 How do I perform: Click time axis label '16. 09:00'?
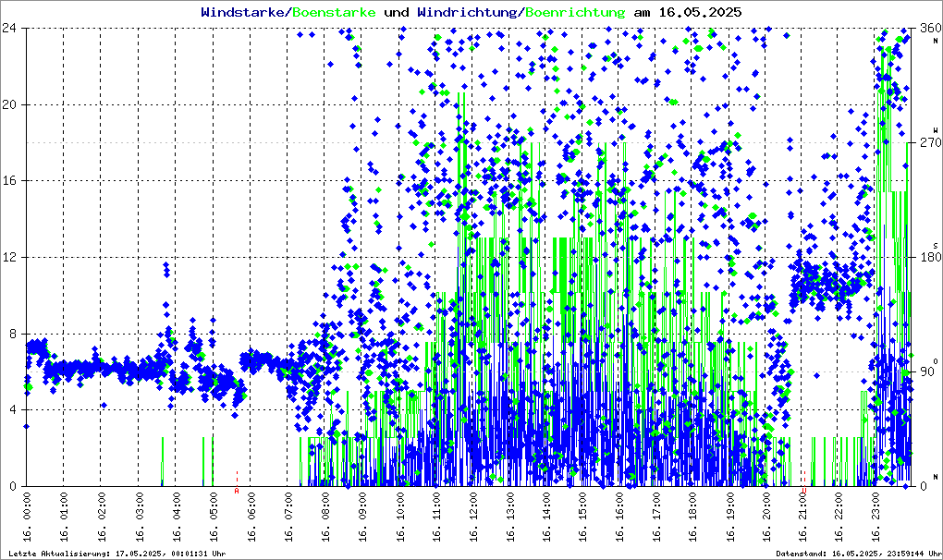[x=362, y=517]
